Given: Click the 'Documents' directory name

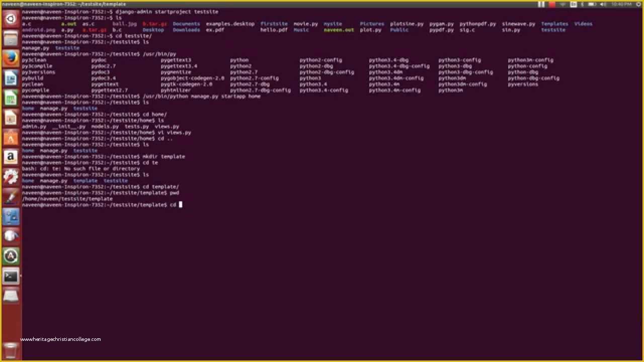Looking at the screenshot, I should click(186, 24).
